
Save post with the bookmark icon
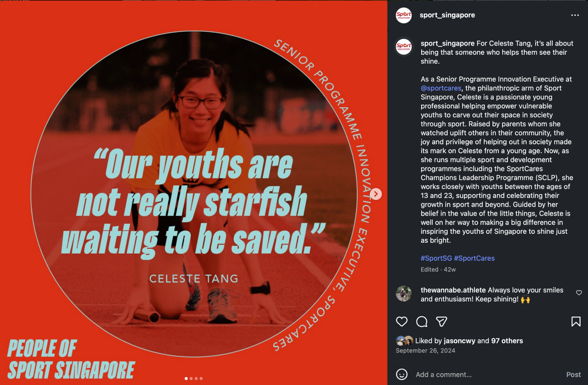pos(576,322)
